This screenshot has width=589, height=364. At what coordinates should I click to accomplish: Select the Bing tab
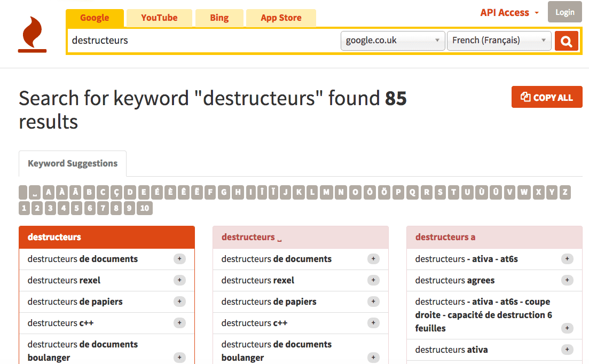tap(219, 18)
